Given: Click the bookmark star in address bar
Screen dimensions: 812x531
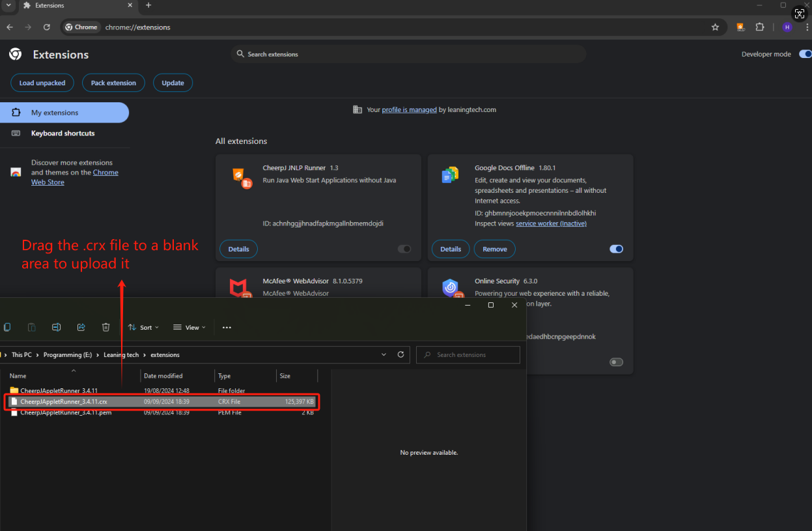Looking at the screenshot, I should [715, 27].
